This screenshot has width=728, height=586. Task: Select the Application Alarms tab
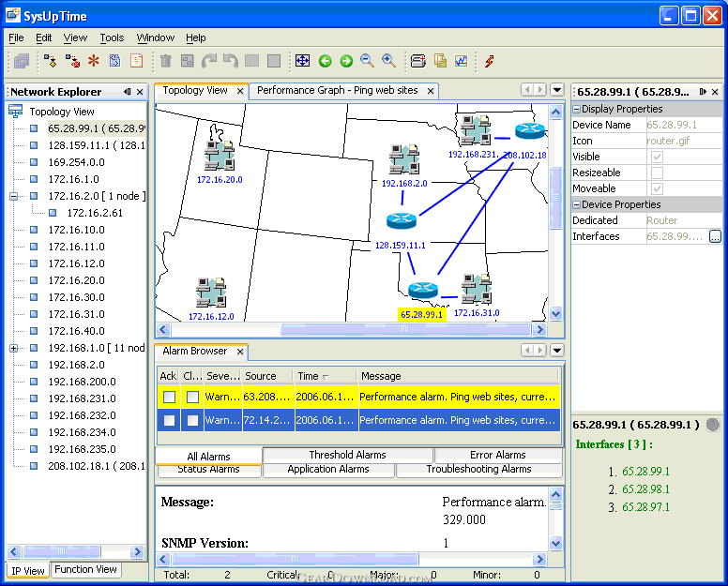328,469
